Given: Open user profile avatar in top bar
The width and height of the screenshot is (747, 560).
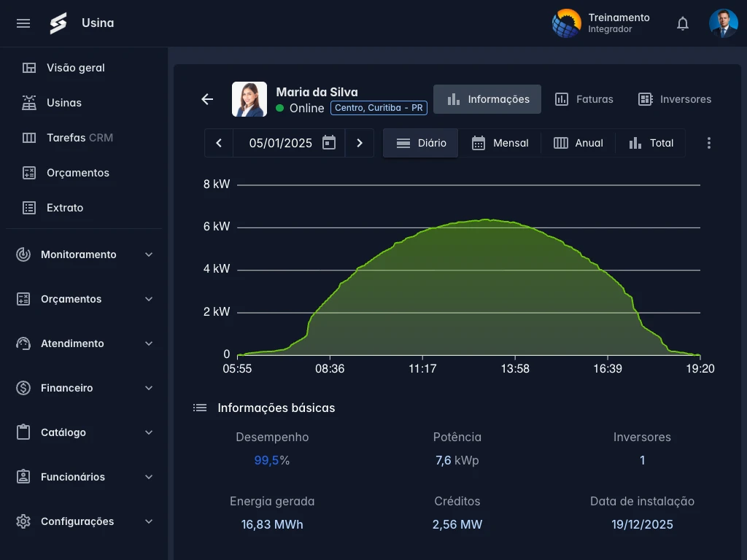Looking at the screenshot, I should tap(723, 23).
